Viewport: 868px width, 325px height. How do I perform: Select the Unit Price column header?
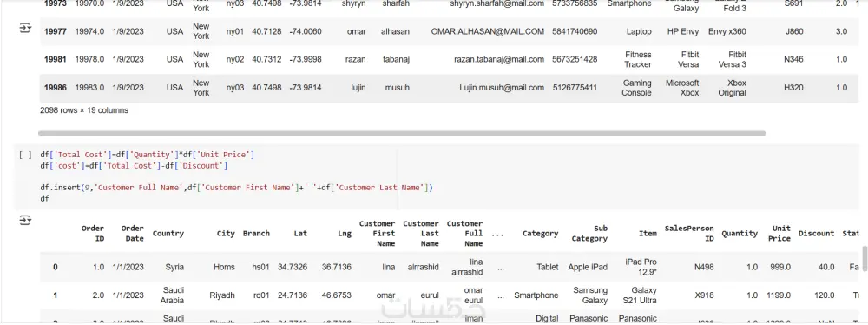[779, 234]
